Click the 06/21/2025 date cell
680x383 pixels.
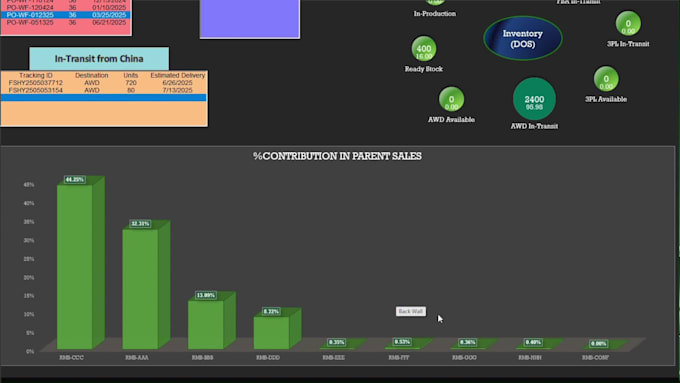(x=109, y=22)
